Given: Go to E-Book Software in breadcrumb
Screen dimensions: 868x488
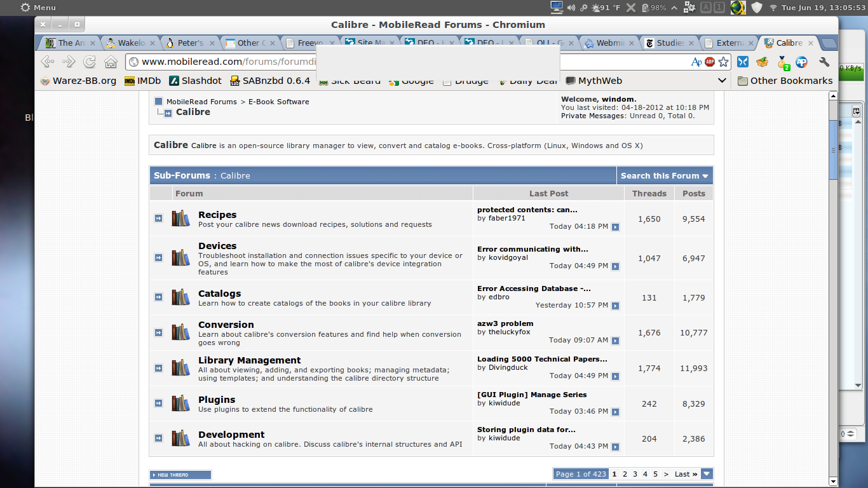Looking at the screenshot, I should click(x=279, y=102).
